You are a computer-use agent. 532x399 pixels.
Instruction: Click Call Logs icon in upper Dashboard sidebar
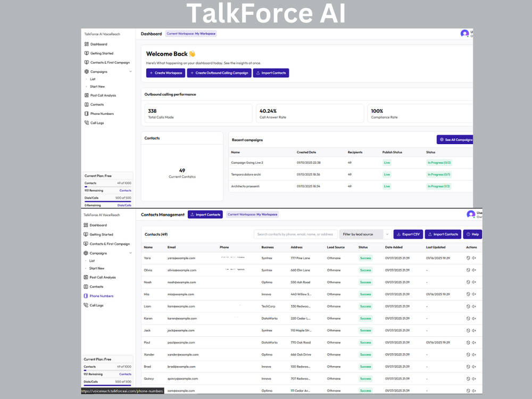[x=87, y=123]
